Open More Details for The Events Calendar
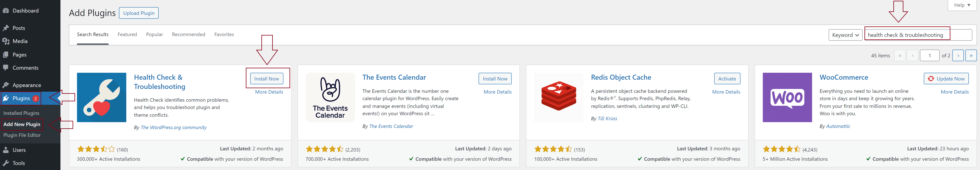The width and height of the screenshot is (980, 170). 497,92
